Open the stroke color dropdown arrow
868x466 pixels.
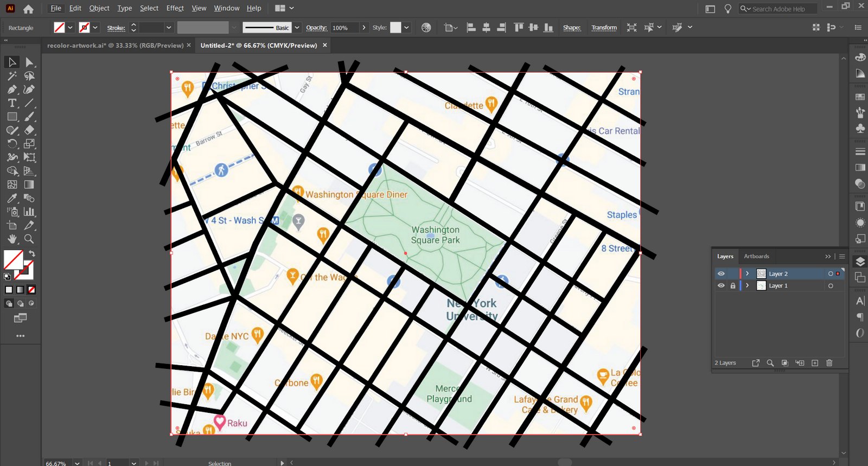click(x=95, y=28)
